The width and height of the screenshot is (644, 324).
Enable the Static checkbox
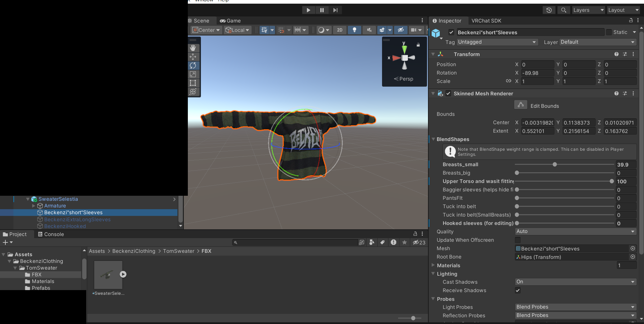609,32
